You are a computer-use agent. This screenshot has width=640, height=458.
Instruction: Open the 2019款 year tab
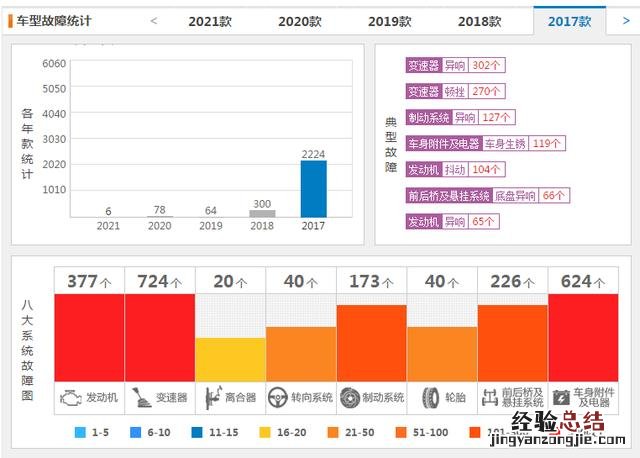coord(389,21)
